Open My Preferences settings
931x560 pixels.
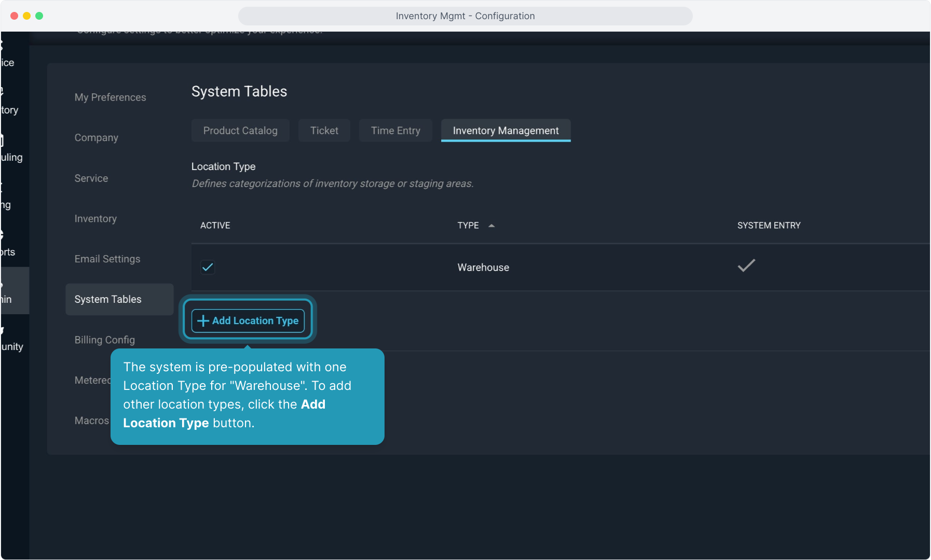110,97
